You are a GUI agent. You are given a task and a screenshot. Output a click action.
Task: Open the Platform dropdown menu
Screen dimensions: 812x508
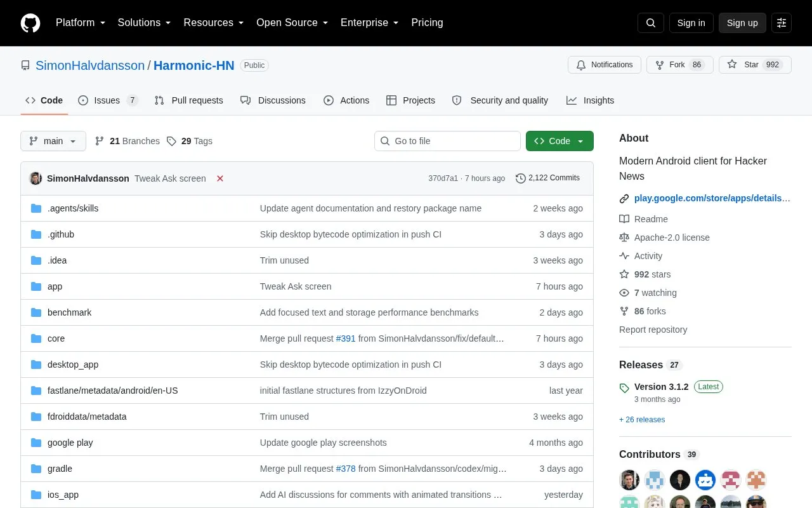(81, 23)
